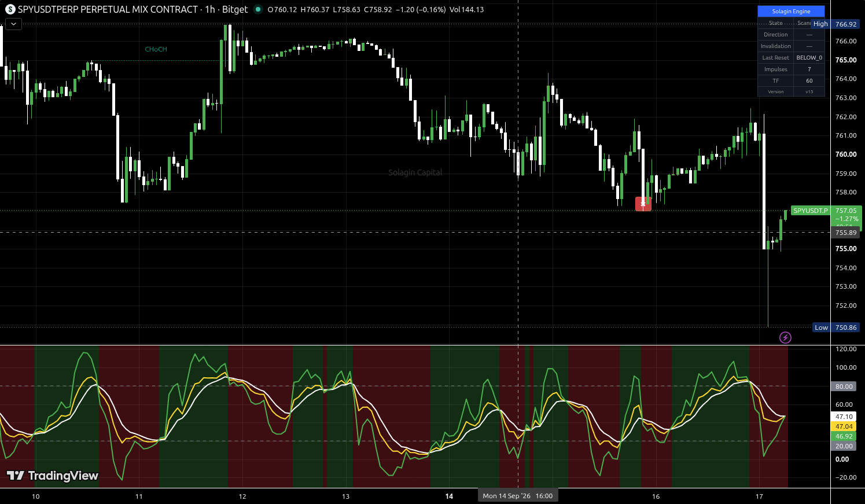Viewport: 865px width, 504px height.
Task: Click the Last Reset row label
Action: (775, 58)
